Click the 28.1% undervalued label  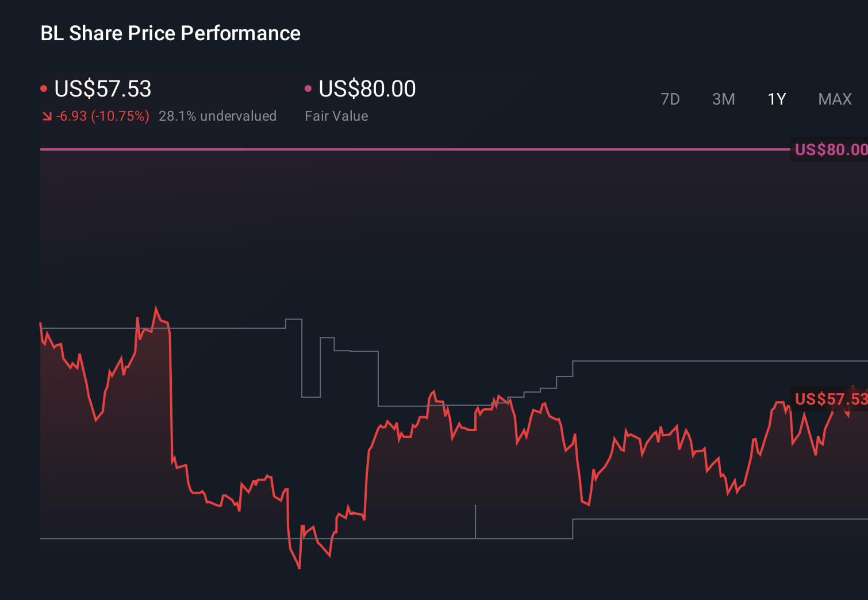click(218, 116)
